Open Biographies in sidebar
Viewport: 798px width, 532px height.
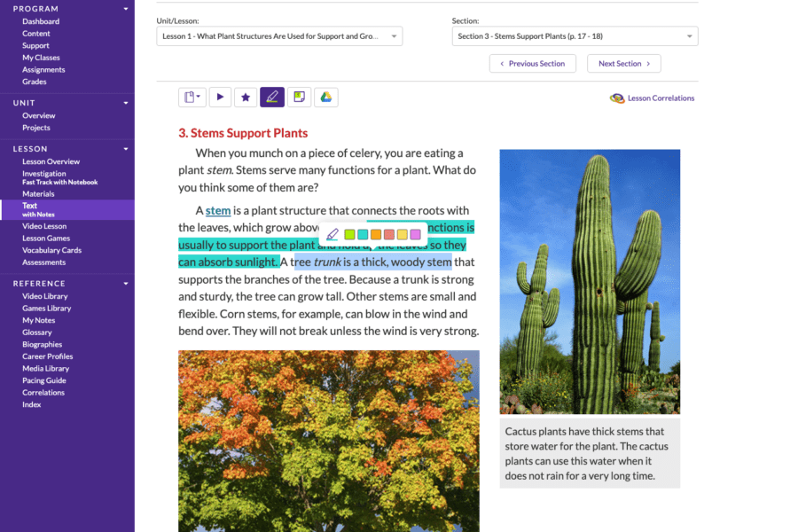43,345
